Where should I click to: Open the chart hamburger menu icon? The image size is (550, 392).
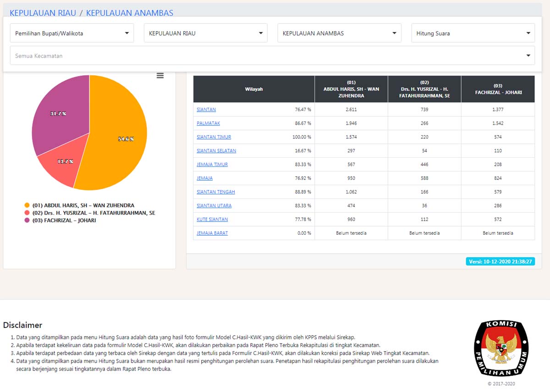(160, 76)
